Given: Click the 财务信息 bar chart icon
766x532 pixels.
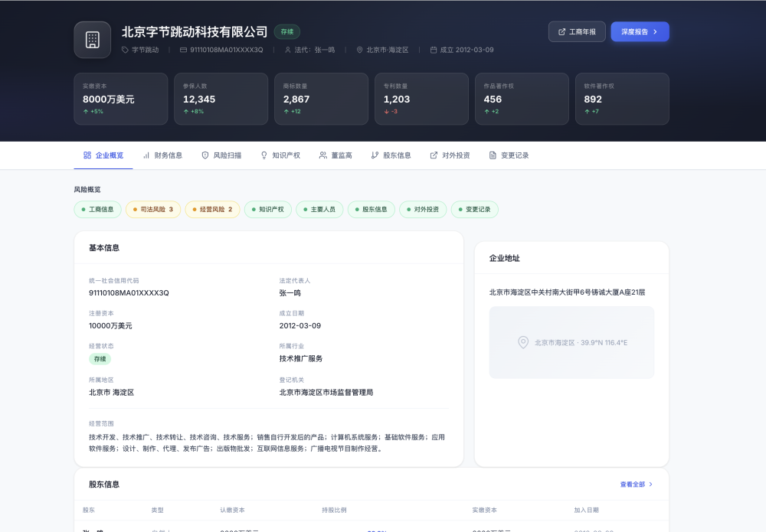Looking at the screenshot, I should 146,155.
